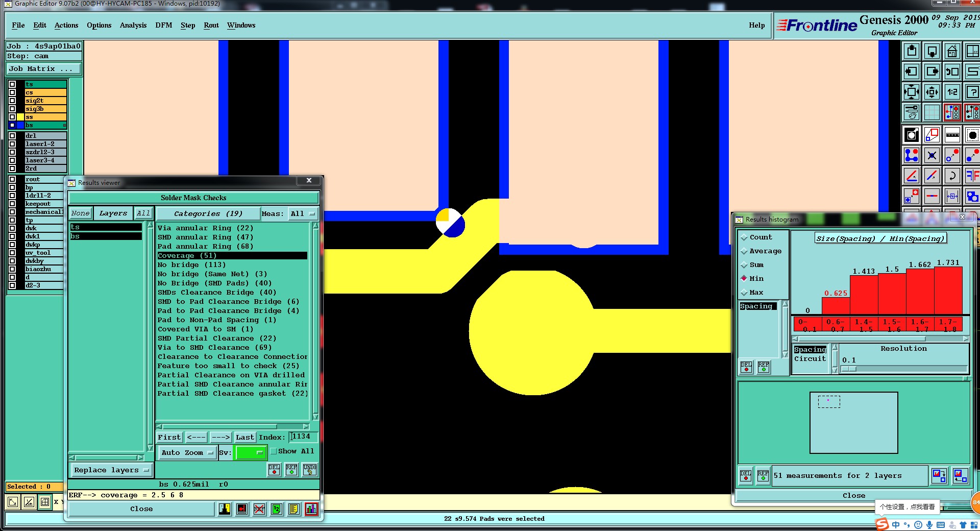Click the curved rotate arrow icon
This screenshot has height=531, width=980.
click(952, 176)
